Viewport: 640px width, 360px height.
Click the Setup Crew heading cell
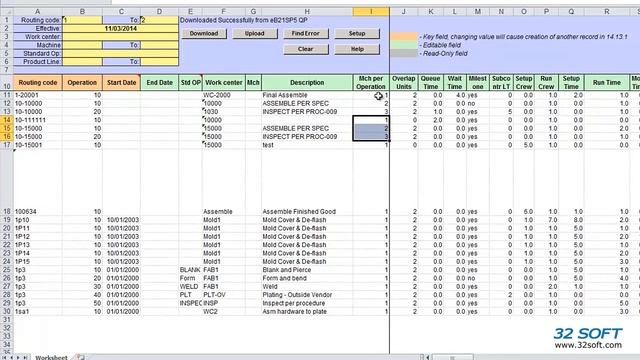[x=523, y=82]
